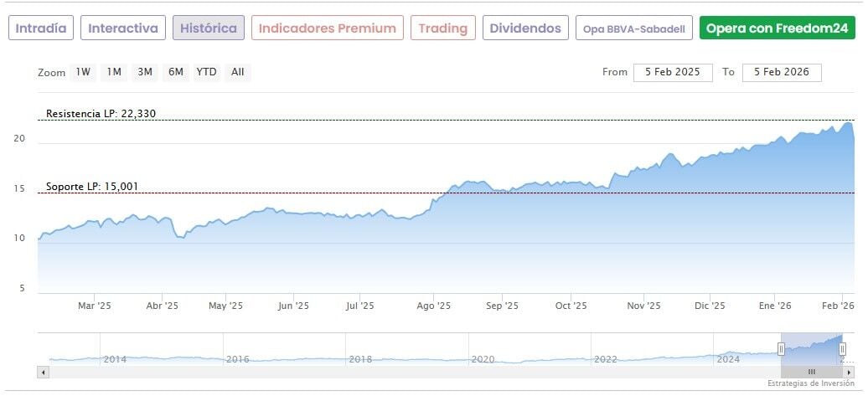Select the 1M zoom option
868x396 pixels.
coord(114,72)
